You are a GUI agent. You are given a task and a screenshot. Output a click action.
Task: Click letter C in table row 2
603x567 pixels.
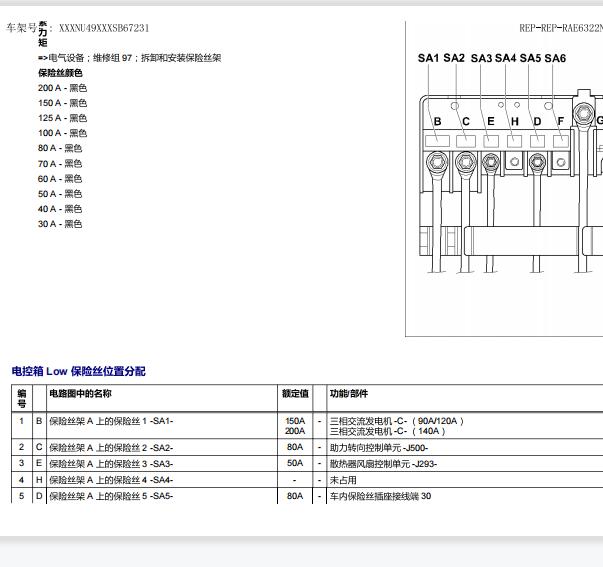coord(39,447)
